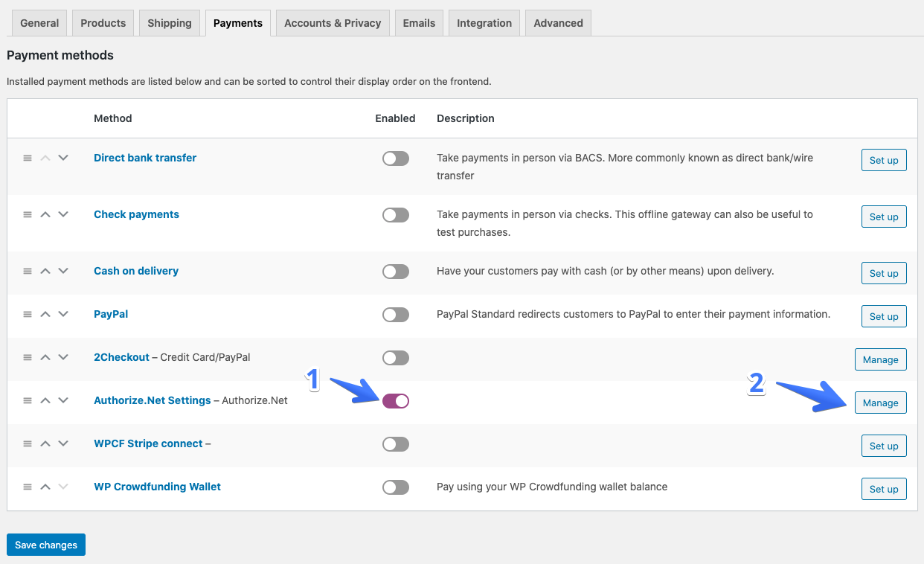Viewport: 924px width, 564px height.
Task: Grab the drag handle for WP Crowdfunding Wallet
Action: pos(28,487)
